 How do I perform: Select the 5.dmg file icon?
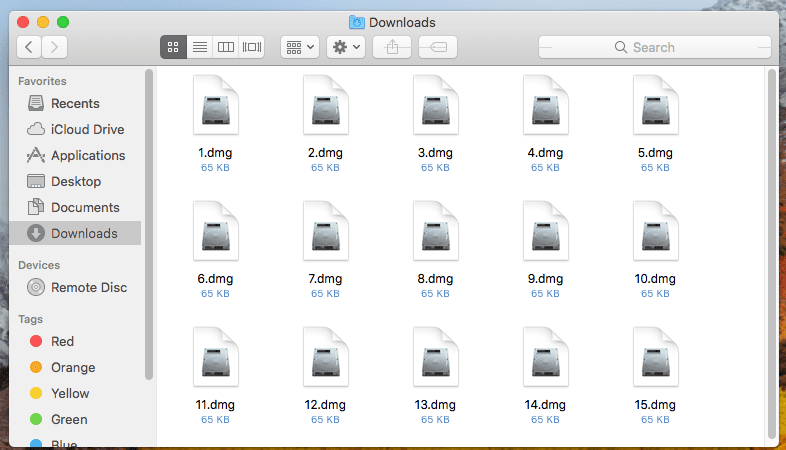656,105
